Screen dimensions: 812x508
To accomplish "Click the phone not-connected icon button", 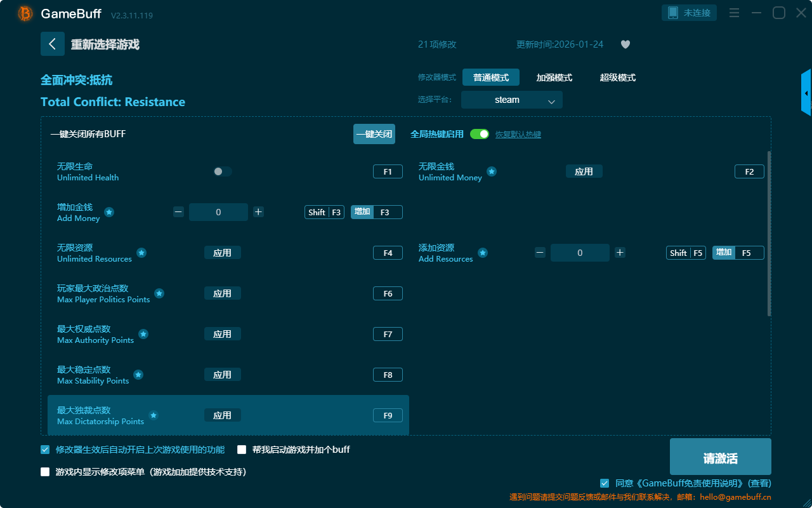I will point(690,13).
